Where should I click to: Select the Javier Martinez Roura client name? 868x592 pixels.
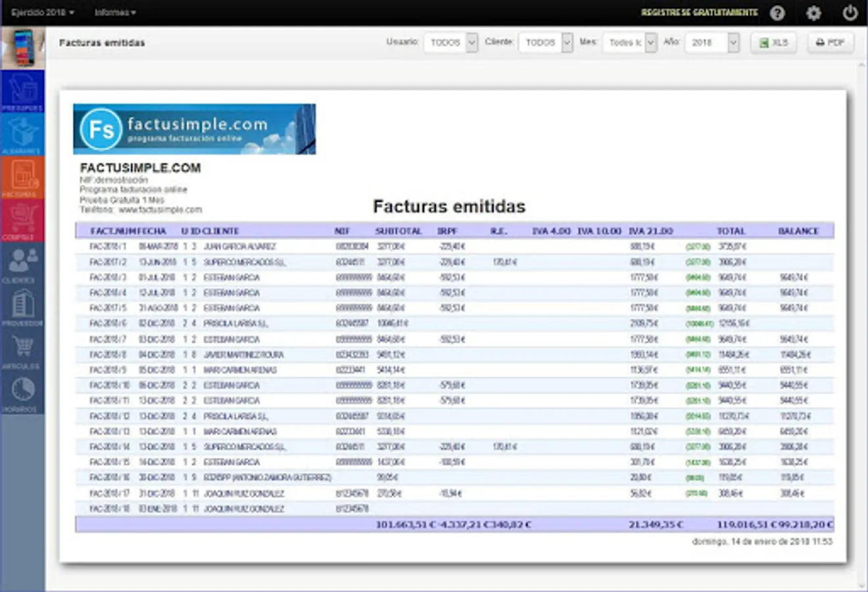tap(243, 355)
